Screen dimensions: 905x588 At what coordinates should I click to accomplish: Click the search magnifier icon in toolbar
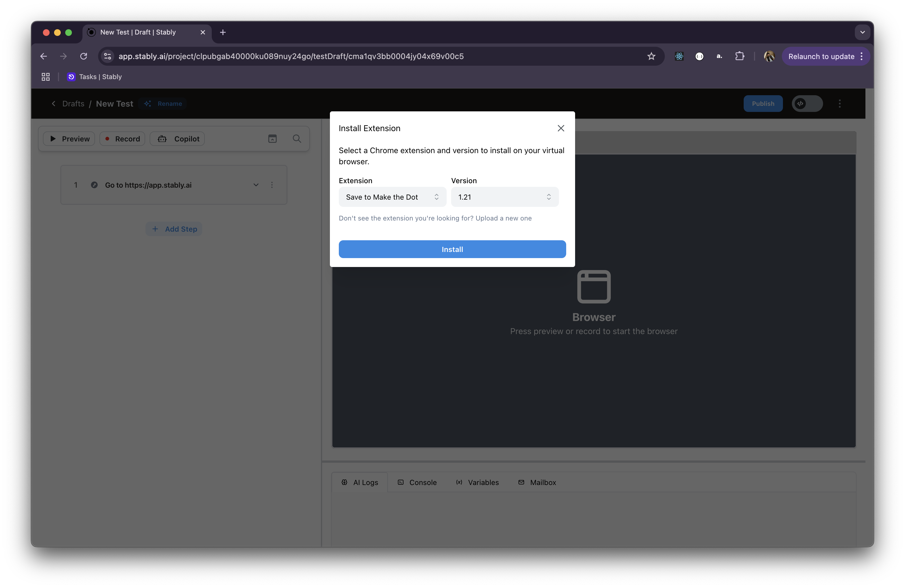[297, 139]
